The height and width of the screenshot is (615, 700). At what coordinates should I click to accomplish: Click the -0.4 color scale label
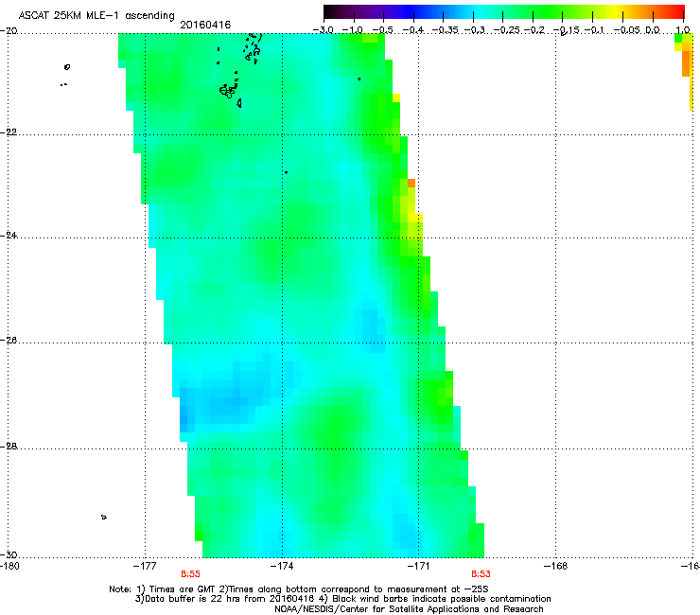click(412, 30)
